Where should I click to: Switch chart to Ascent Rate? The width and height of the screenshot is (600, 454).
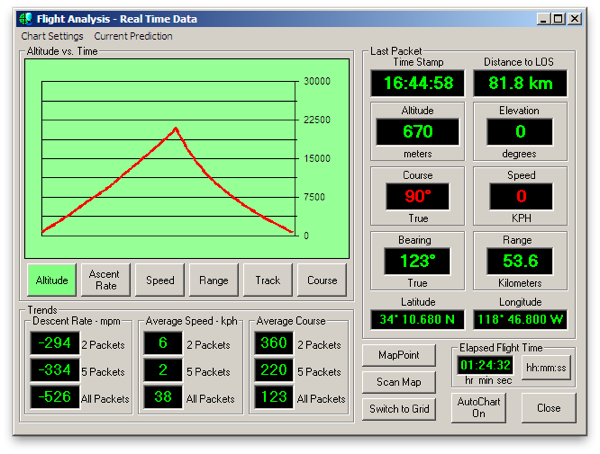pos(104,281)
